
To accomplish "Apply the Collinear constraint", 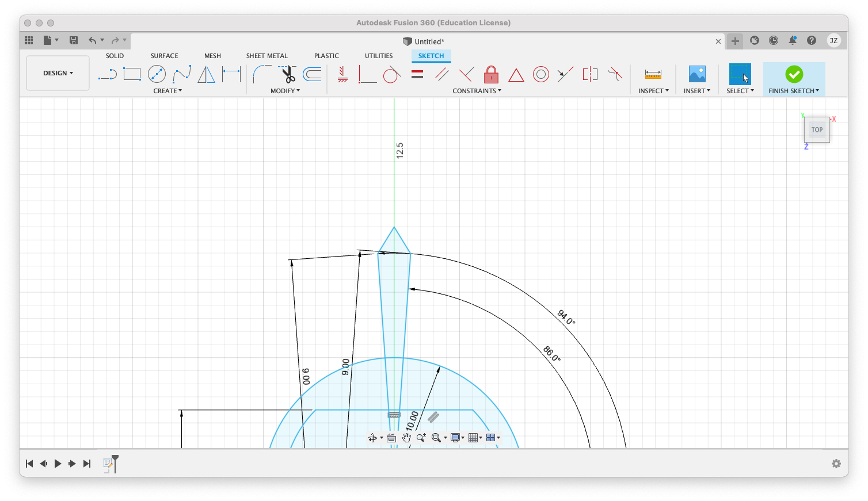I will (565, 74).
